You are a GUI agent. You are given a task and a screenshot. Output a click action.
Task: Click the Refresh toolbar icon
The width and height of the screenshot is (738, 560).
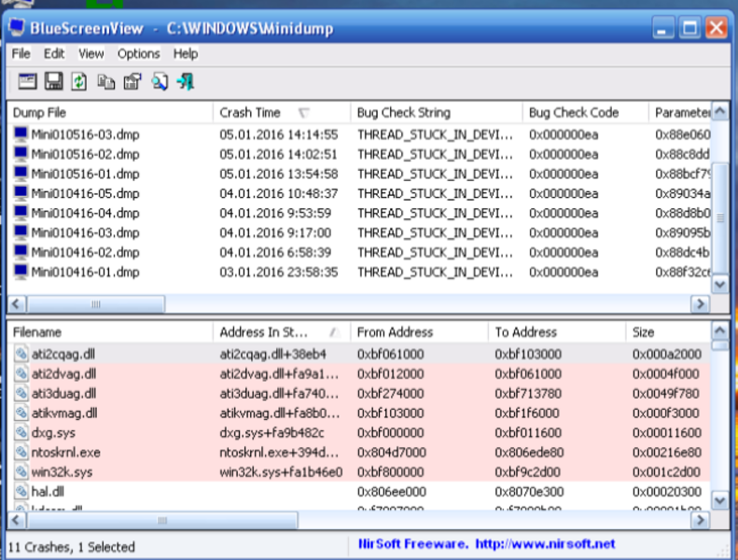79,81
